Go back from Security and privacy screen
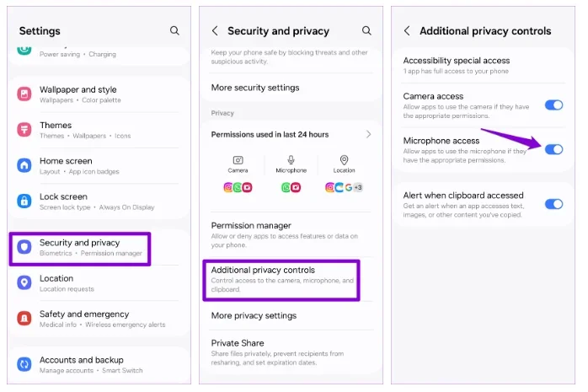The image size is (588, 392). tap(215, 30)
